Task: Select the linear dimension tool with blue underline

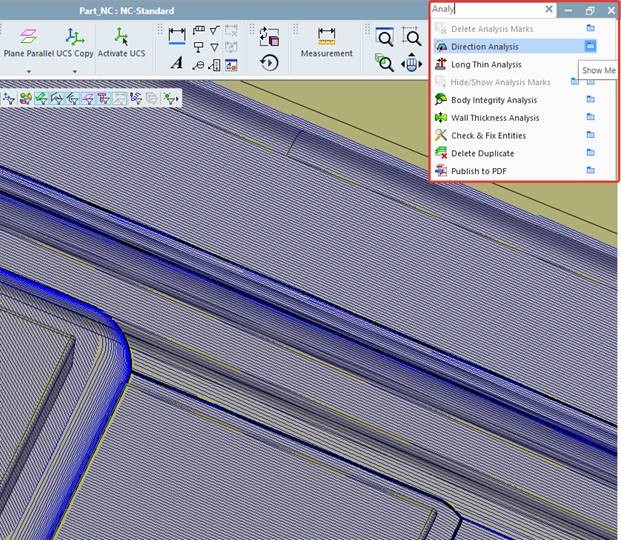Action: pos(177,36)
